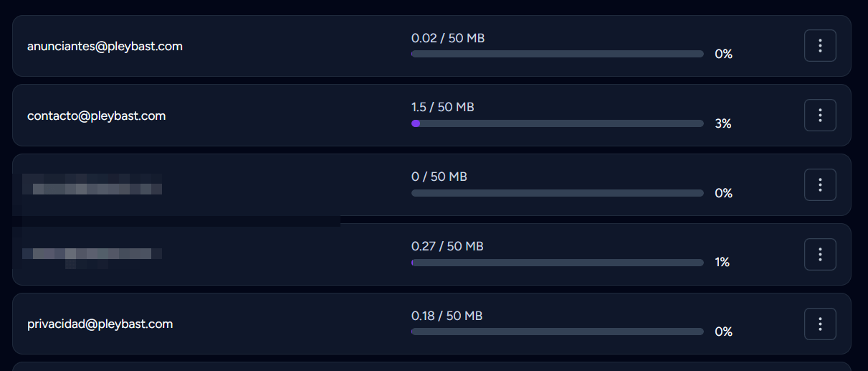Click the 0.27 / 50 MB usage label
This screenshot has height=371, width=868.
(x=447, y=246)
